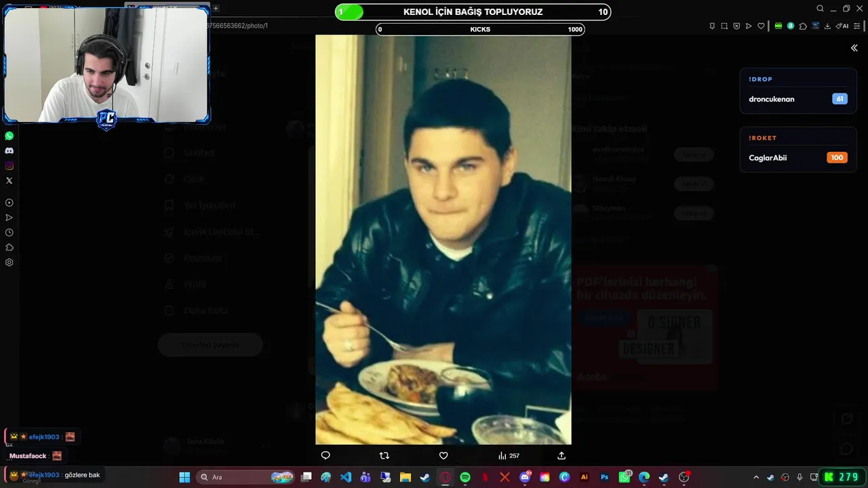Open X in the Opera sidebar

(x=9, y=180)
